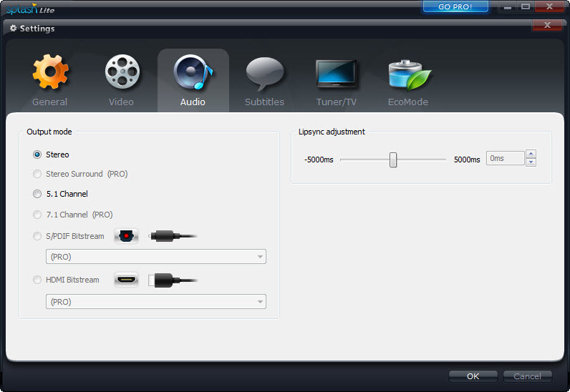Switch to the EcoMode tab label
The width and height of the screenshot is (570, 392).
point(408,102)
